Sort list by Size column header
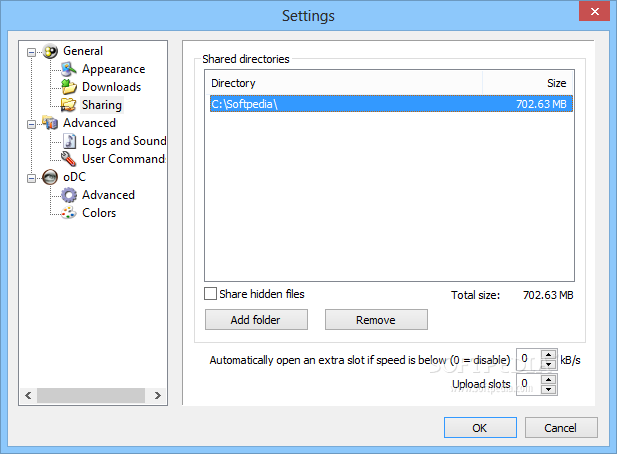The width and height of the screenshot is (617, 454). click(x=528, y=83)
